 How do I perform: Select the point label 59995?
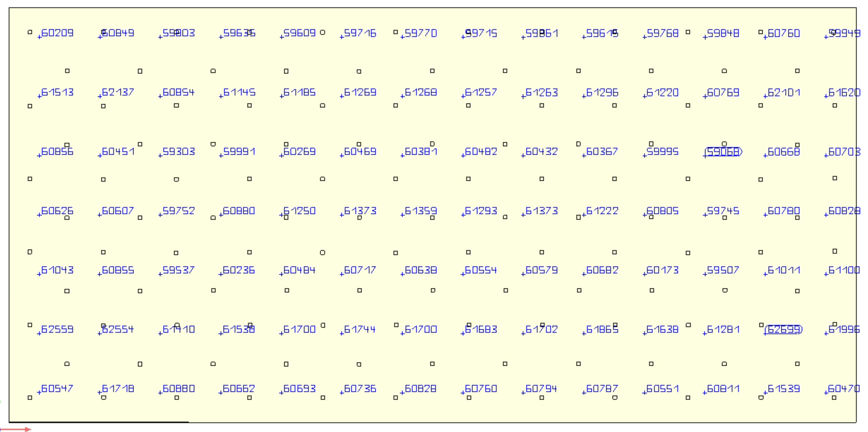point(663,152)
